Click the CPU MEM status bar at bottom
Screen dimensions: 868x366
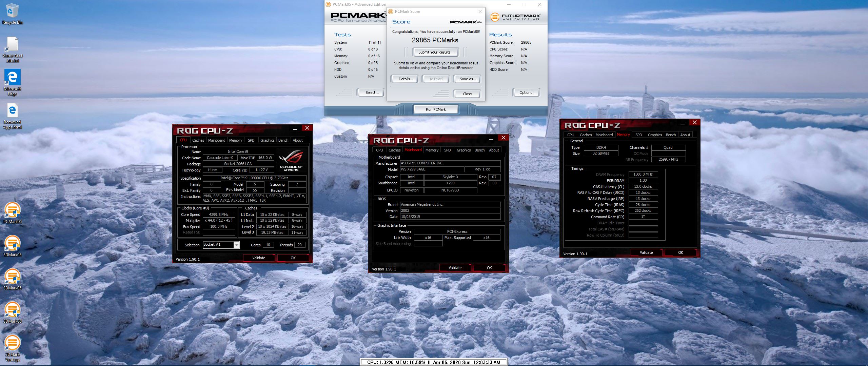pos(434,362)
